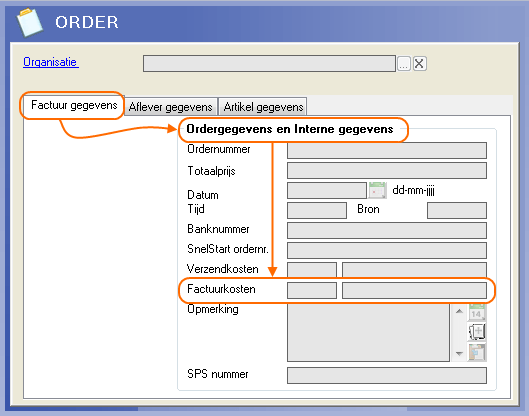Switch to Aflever gegevens tab

(x=170, y=107)
